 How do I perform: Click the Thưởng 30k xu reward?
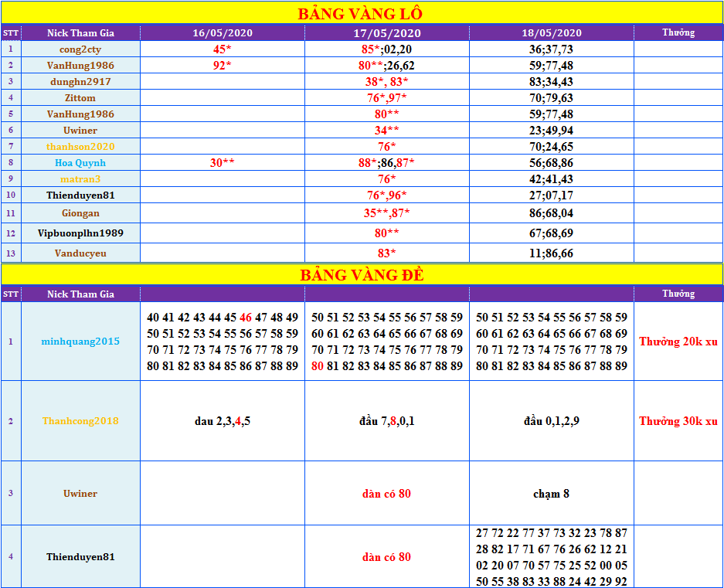click(678, 421)
